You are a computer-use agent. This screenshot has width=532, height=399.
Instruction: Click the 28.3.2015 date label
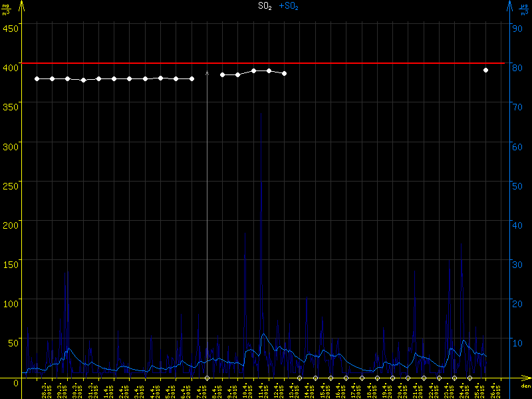(x=45, y=391)
